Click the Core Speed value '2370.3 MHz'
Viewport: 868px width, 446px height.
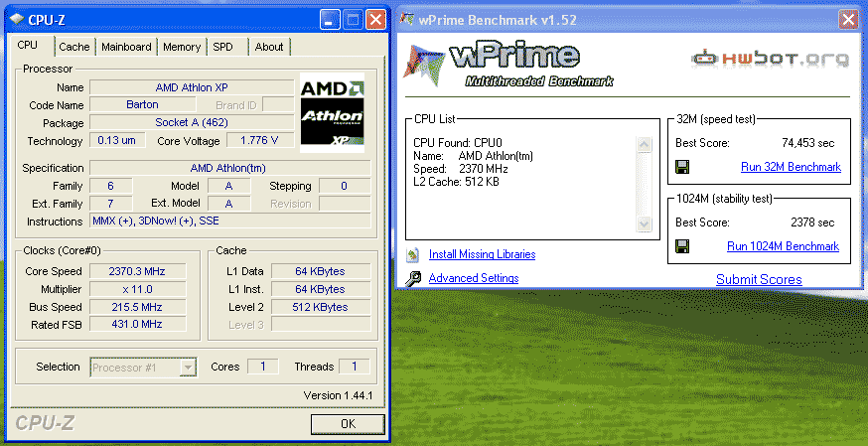click(x=137, y=271)
